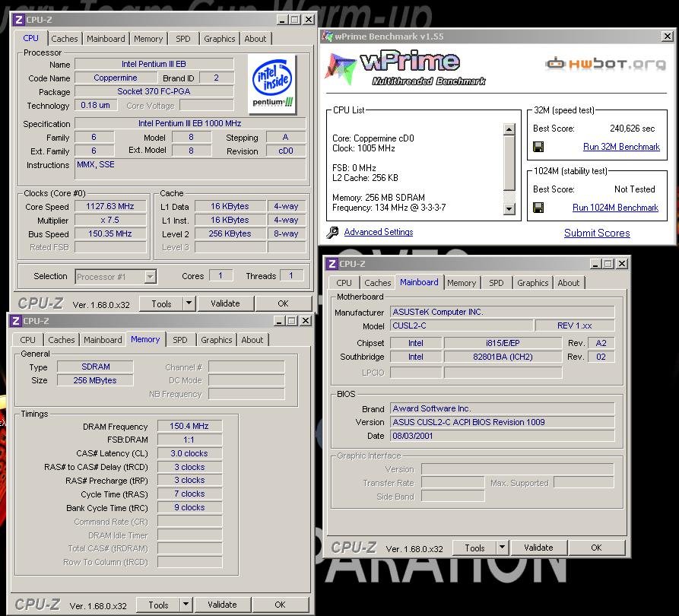Click the FSB:DRAM ratio value 1:1
Screen dimensions: 679x616
click(x=189, y=440)
